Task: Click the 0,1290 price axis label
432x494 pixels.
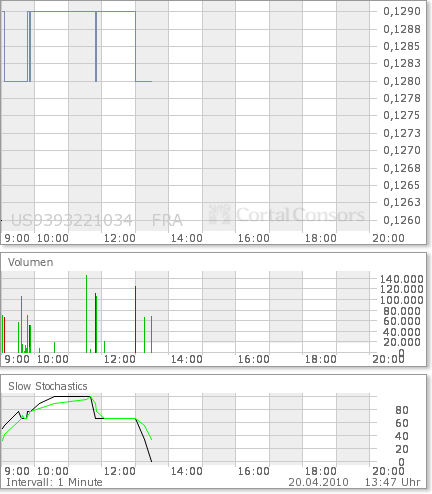Action: [402, 11]
